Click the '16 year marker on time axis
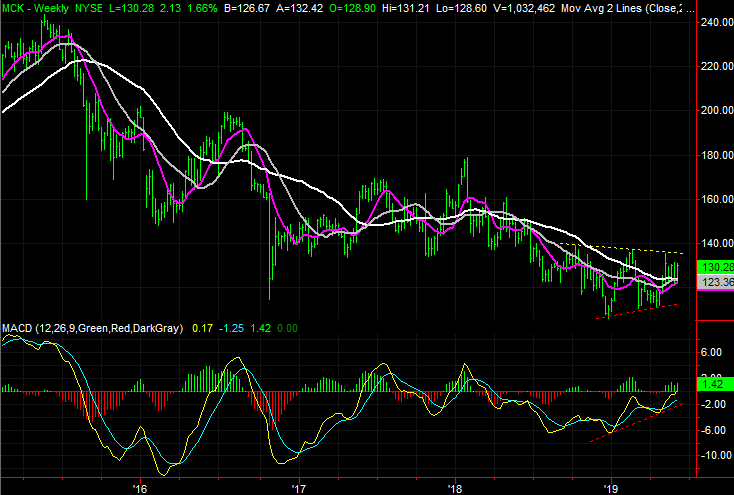Screen dimensions: 734x495 pos(139,487)
